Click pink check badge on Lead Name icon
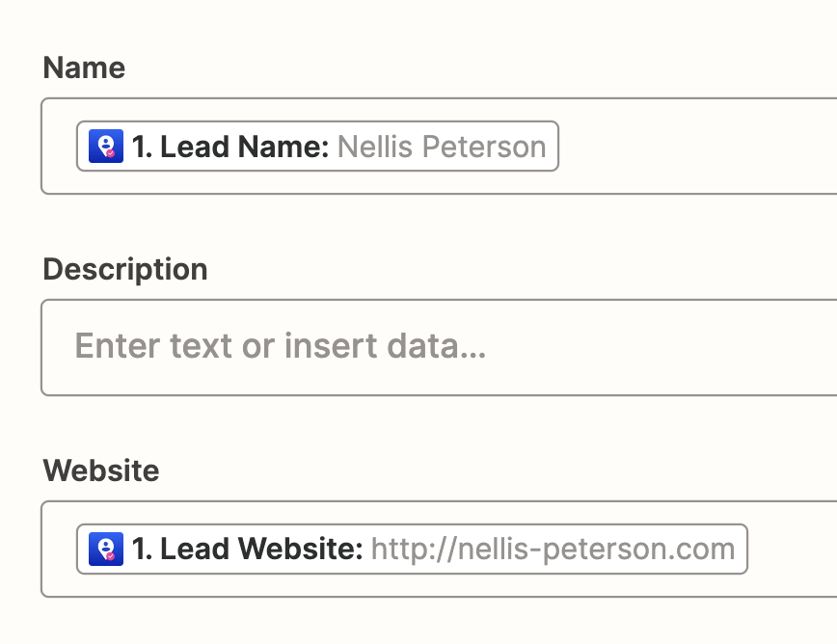 click(x=111, y=153)
